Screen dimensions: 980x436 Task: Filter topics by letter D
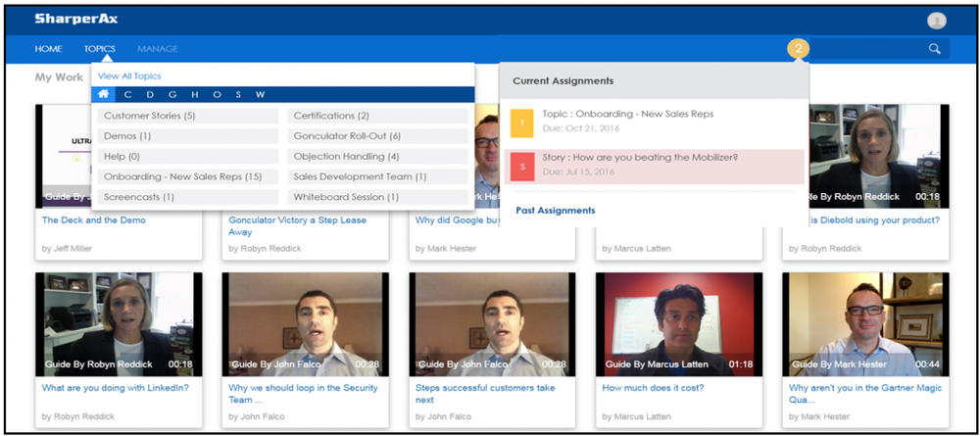(150, 95)
